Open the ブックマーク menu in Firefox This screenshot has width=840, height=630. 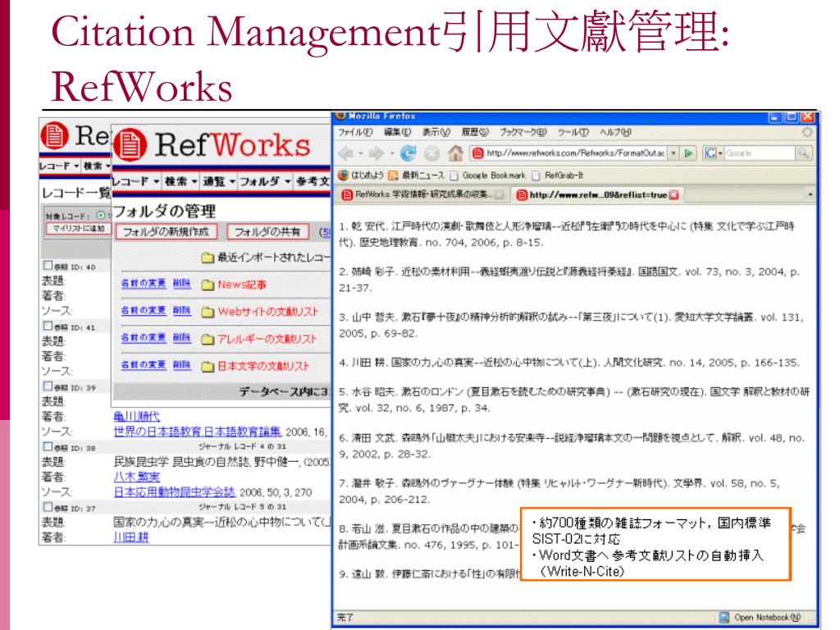pos(523,132)
